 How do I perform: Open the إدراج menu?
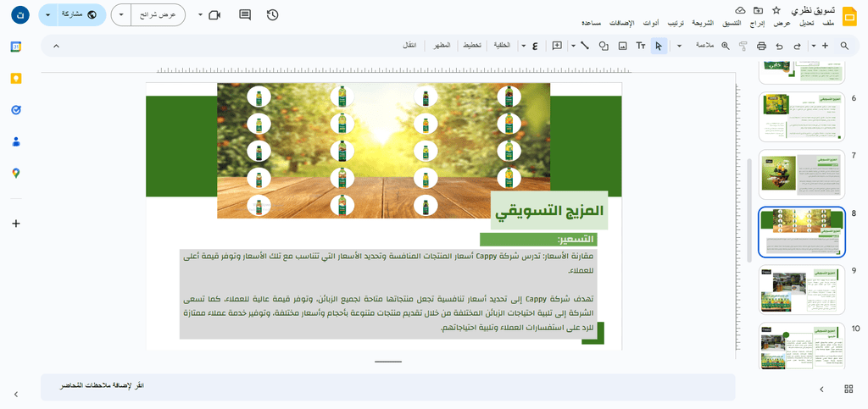point(758,24)
